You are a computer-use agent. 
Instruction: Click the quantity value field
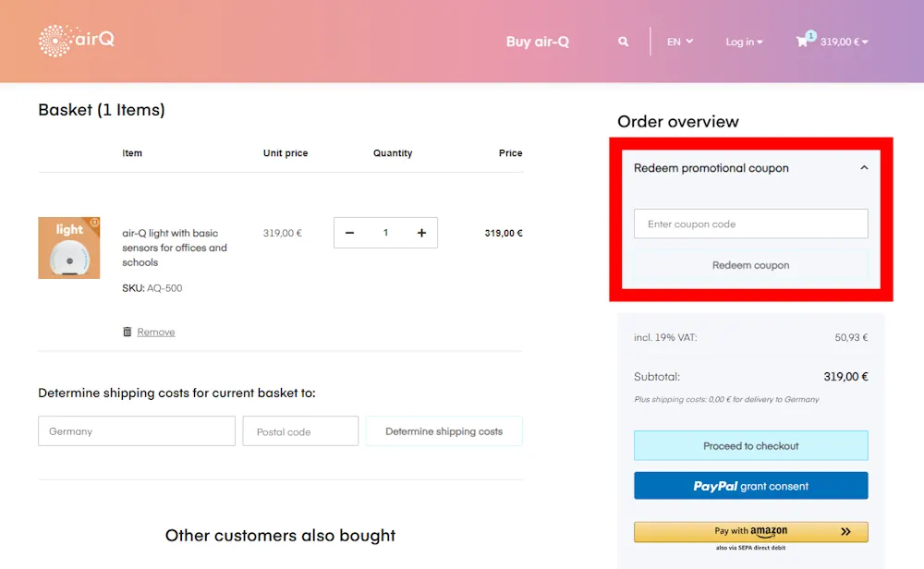tap(385, 233)
